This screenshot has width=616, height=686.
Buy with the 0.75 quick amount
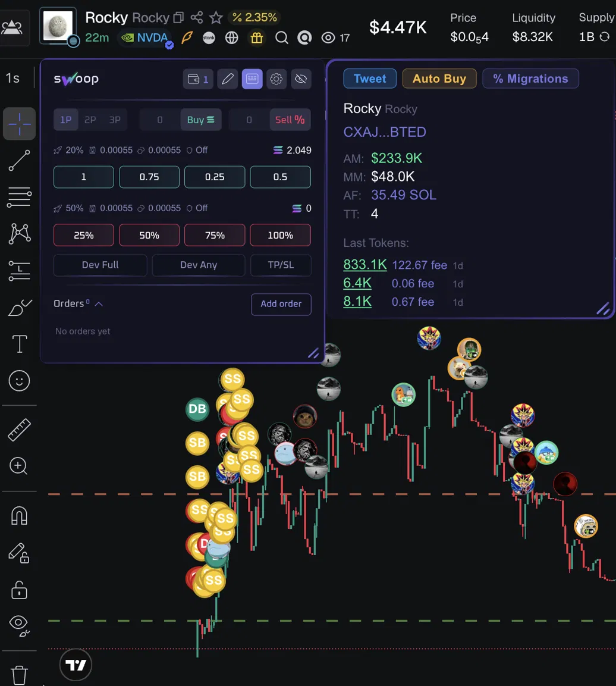point(149,177)
